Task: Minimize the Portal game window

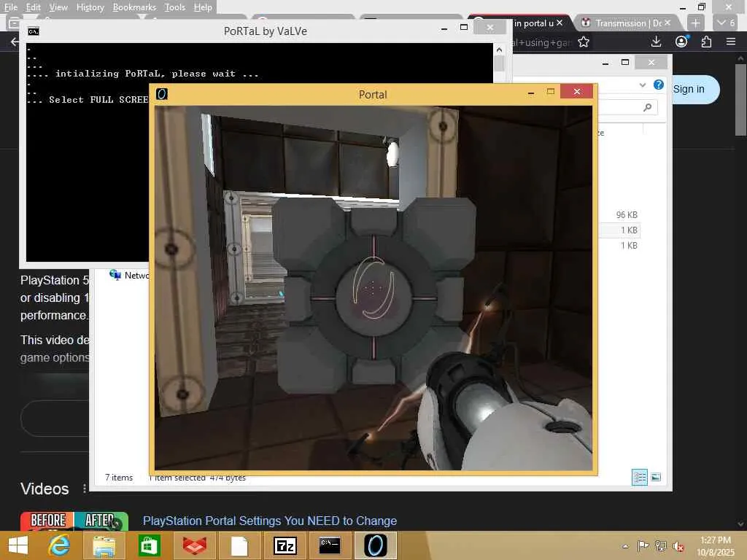Action: coord(531,93)
